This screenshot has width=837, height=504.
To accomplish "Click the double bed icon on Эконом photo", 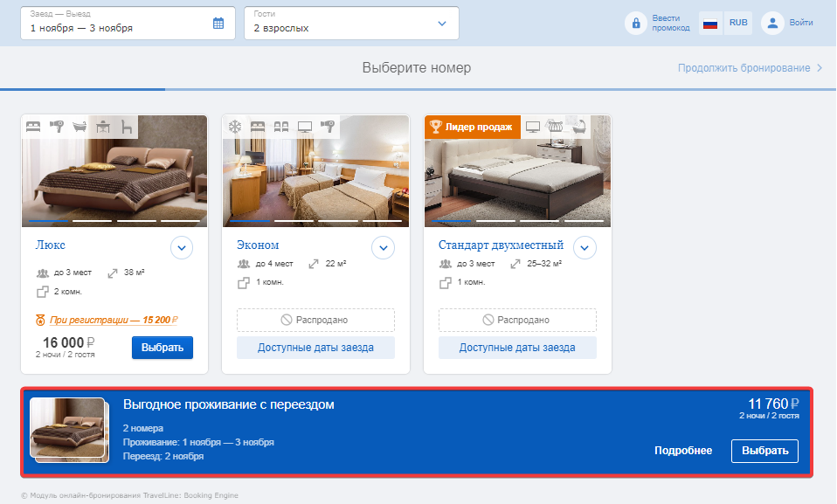I will [x=258, y=127].
